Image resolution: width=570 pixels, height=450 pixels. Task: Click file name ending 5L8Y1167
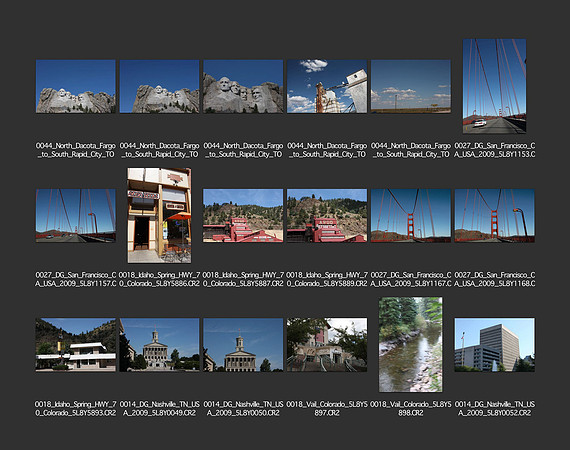pos(411,279)
